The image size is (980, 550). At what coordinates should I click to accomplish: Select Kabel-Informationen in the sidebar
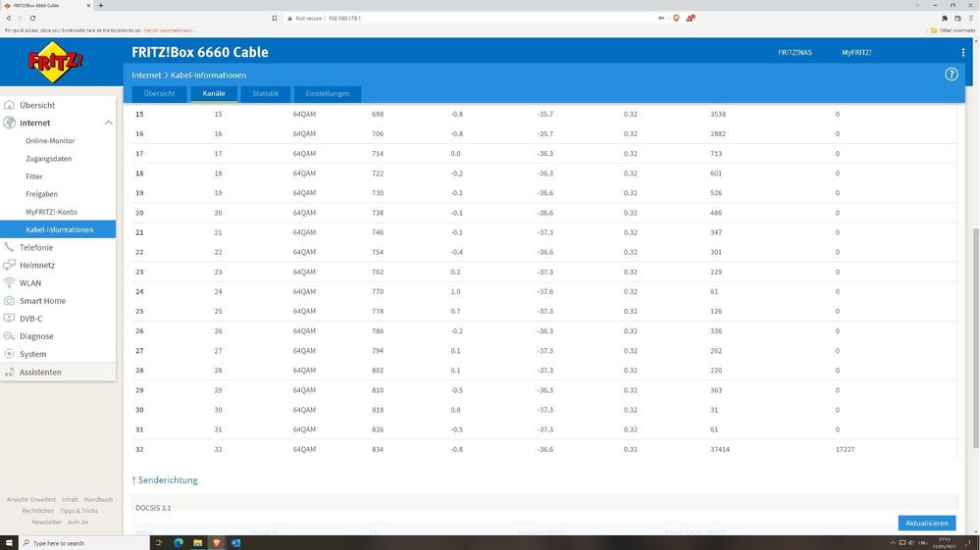58,229
